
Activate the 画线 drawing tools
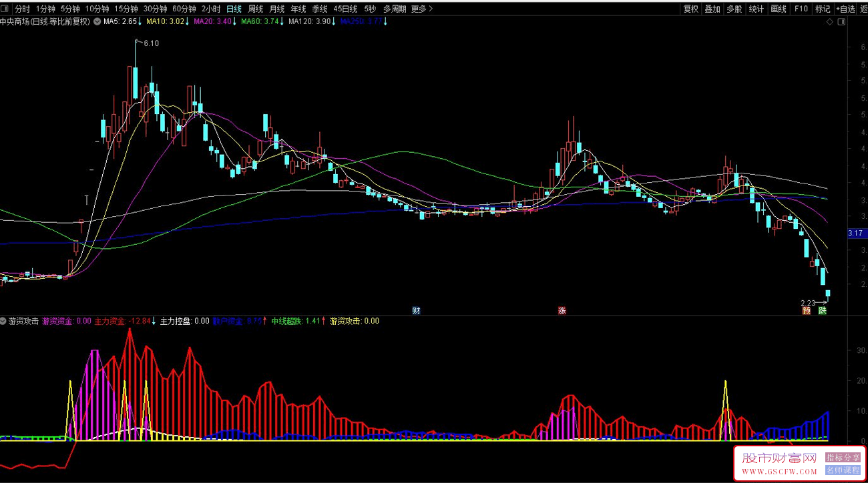(779, 9)
